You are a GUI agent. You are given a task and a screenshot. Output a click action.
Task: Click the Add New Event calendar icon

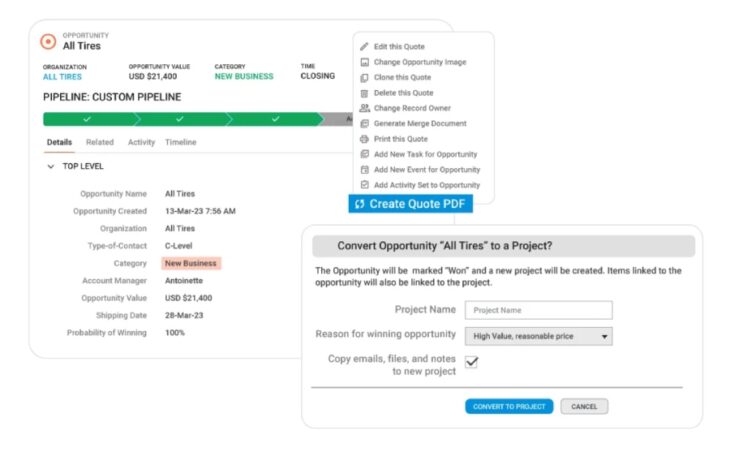pos(365,169)
